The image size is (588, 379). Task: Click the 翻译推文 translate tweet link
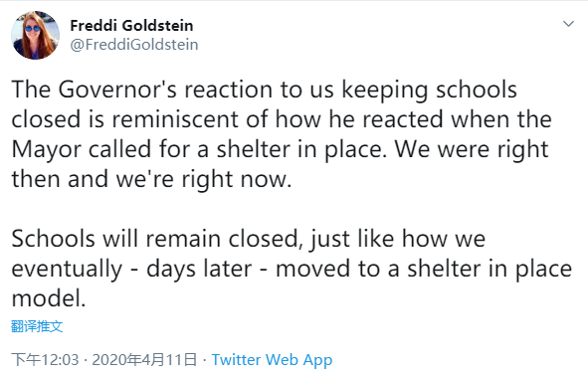(37, 326)
